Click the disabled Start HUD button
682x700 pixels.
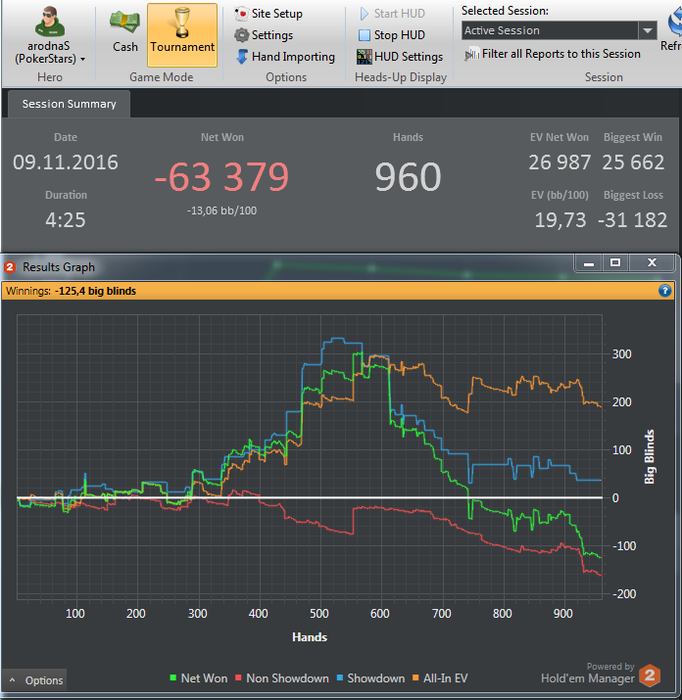pyautogui.click(x=392, y=14)
